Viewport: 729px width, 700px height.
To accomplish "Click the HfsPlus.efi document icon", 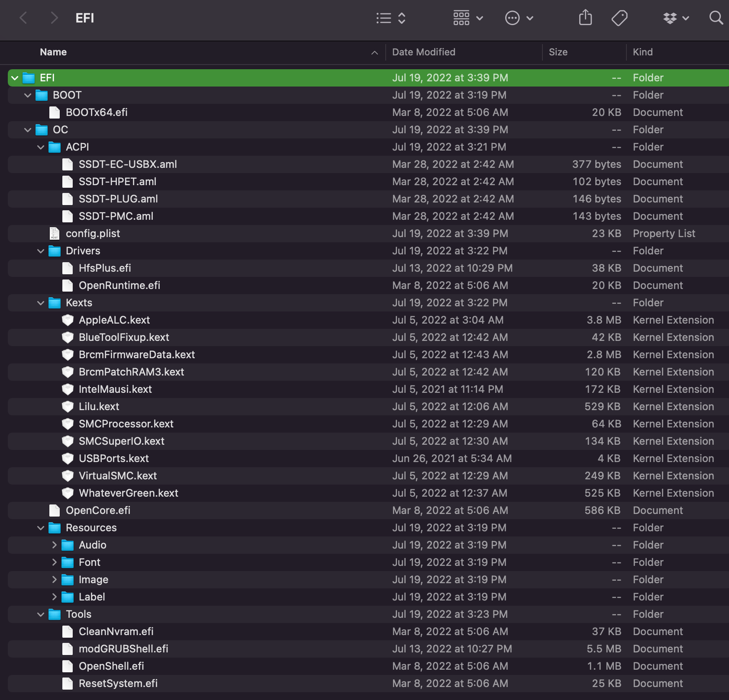I will 68,268.
